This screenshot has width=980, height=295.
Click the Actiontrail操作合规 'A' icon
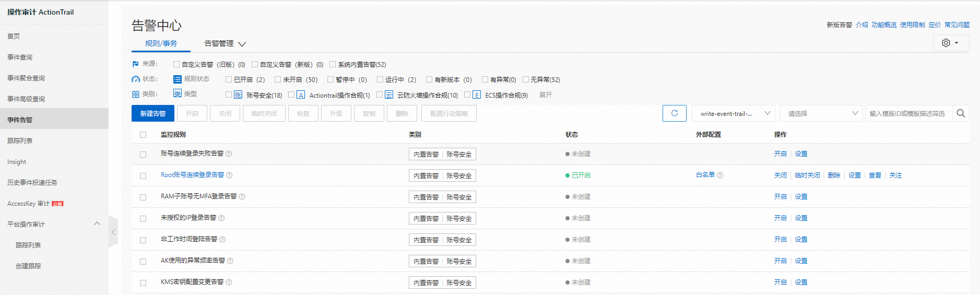point(301,95)
